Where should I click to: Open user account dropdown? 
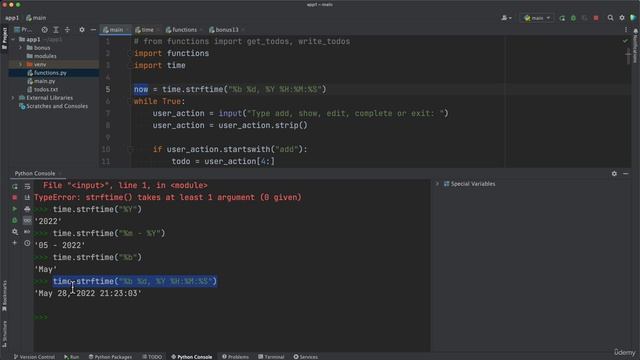coord(506,18)
